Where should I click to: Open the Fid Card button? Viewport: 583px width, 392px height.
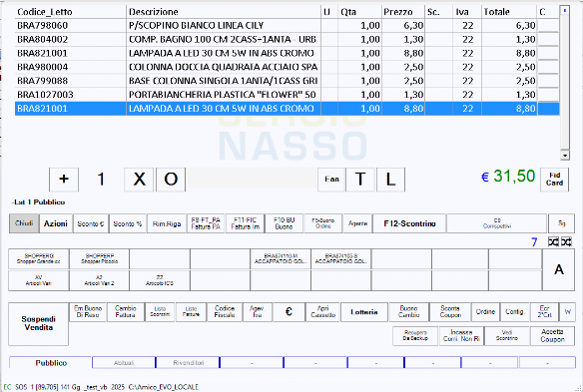coord(554,180)
